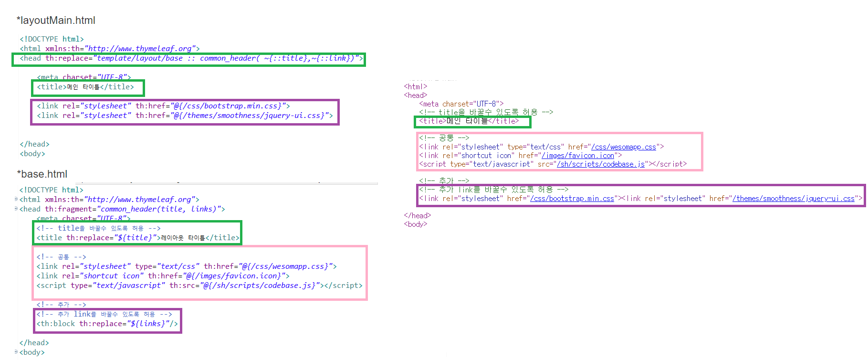Screen dimensions: 868x360
Task: Click the '추가' comment line in base.html
Action: click(x=61, y=305)
